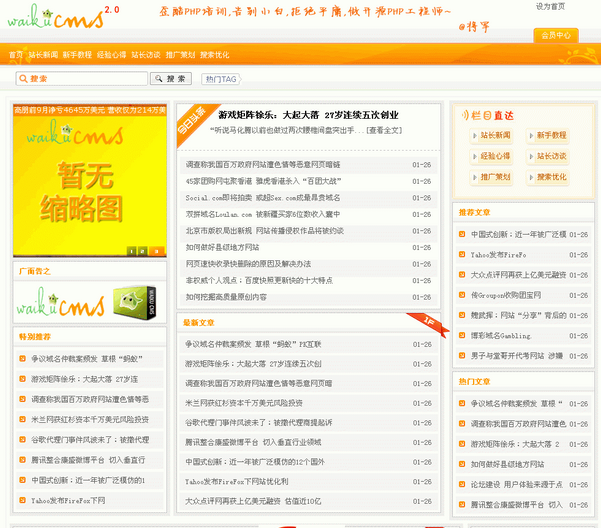
Task: Click bullet icon by Yahoo发布FireFox下网 in 特别推荐
Action: pos(22,500)
